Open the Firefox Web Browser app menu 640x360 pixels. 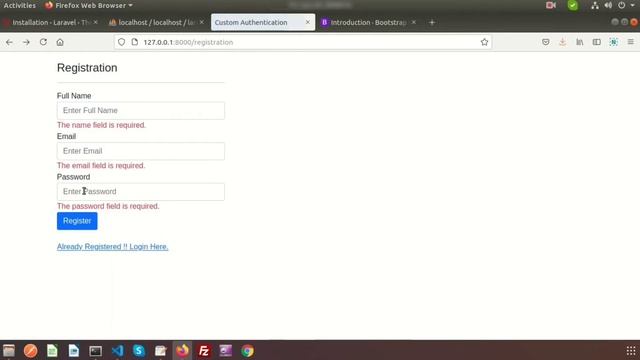pyautogui.click(x=89, y=5)
